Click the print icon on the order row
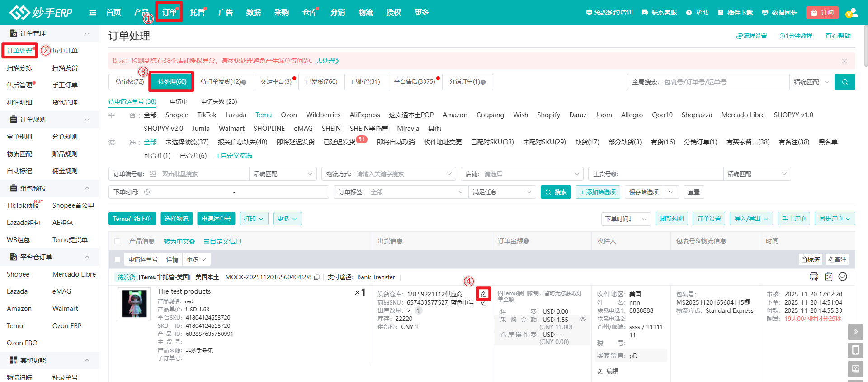This screenshot has width=868, height=382. (814, 277)
